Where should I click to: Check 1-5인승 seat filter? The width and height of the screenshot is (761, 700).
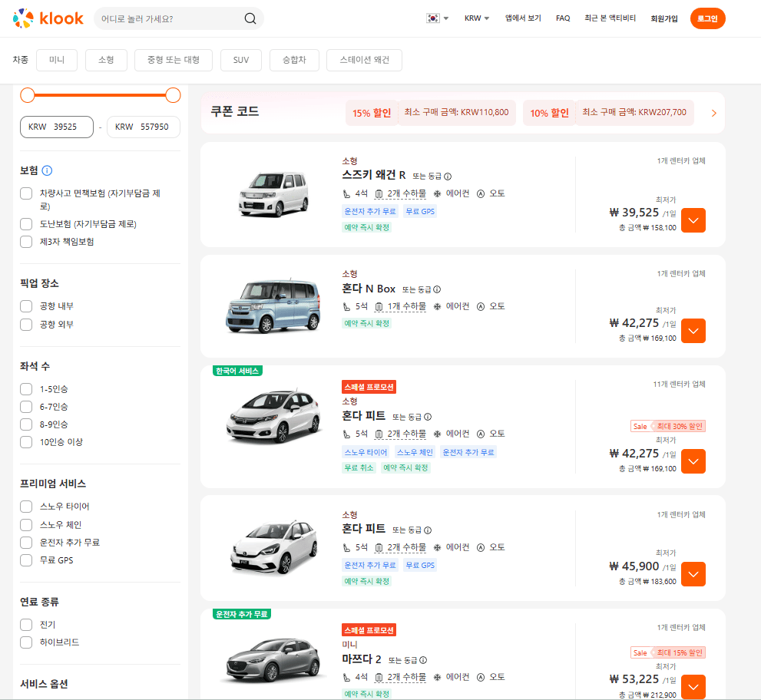[x=26, y=389]
